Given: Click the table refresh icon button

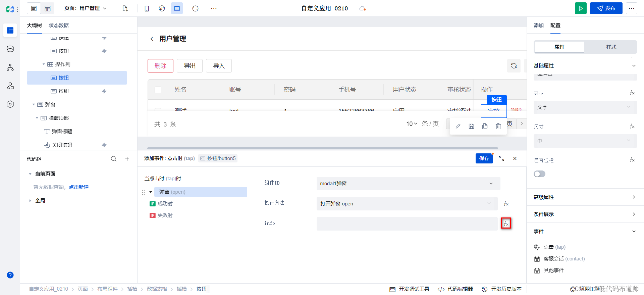Looking at the screenshot, I should click(514, 66).
